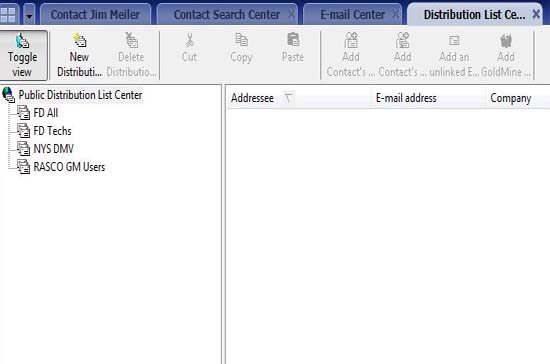The width and height of the screenshot is (550, 364).
Task: Click the FD All list icon
Action: tap(24, 113)
